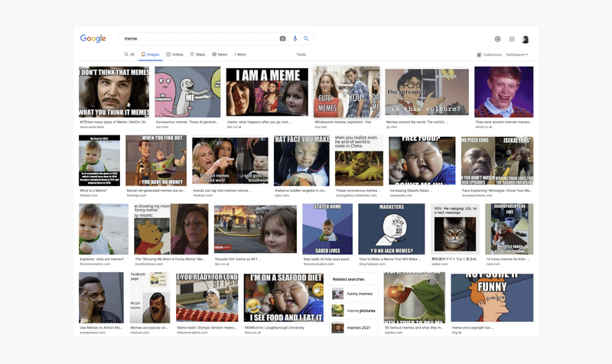Open the Futurama Fry 'Funny' thumbnail

point(492,297)
